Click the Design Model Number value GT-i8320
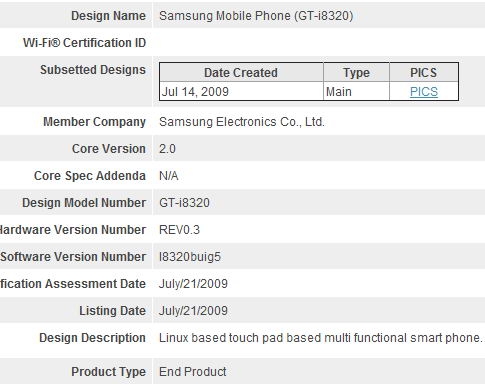The image size is (485, 384). [x=184, y=203]
